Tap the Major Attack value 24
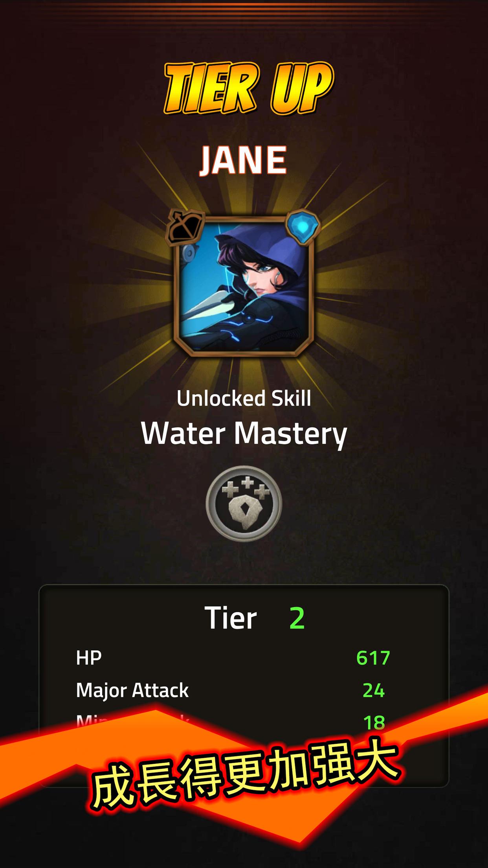This screenshot has height=868, width=488. coord(373,690)
